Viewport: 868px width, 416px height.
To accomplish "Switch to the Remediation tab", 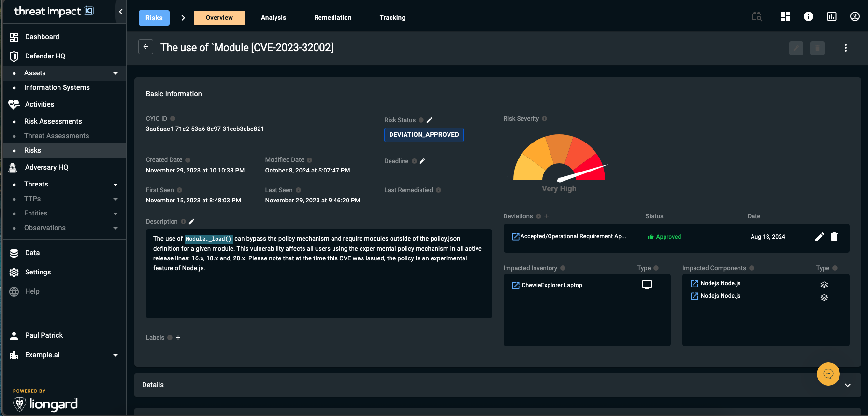I will [x=333, y=18].
